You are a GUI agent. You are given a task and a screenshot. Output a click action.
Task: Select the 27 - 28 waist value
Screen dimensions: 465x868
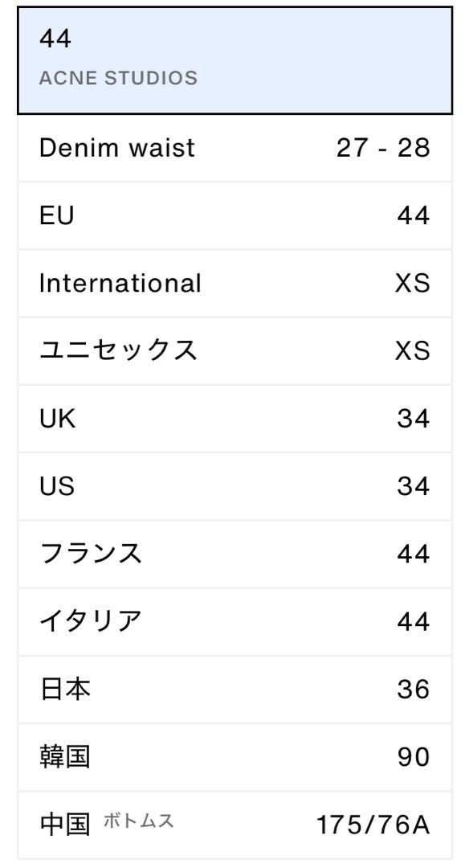point(382,148)
